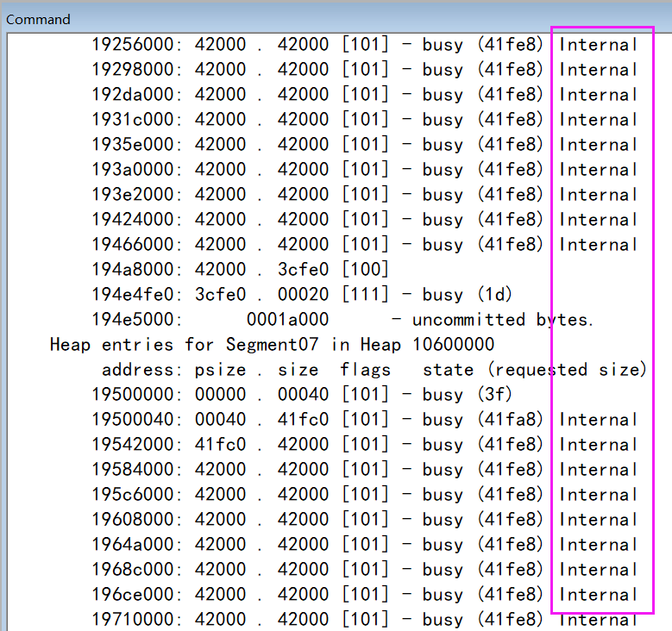Click requested size (3f) value

495,394
